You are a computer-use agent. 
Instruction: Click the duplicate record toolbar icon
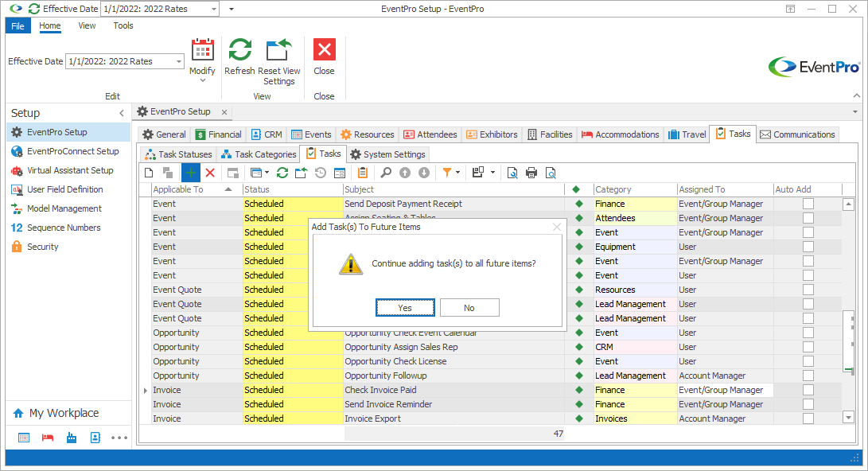coord(167,173)
